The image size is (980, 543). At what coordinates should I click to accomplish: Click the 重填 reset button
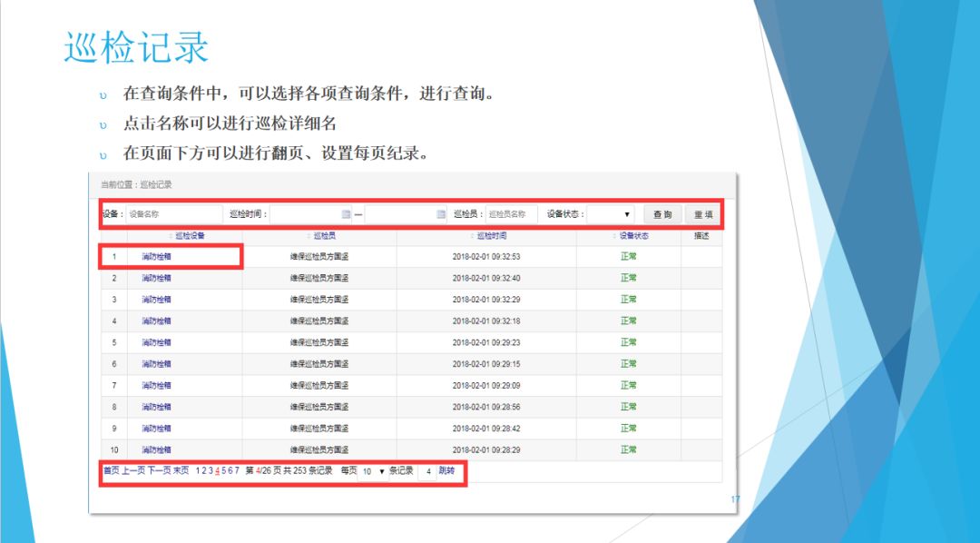(x=703, y=214)
